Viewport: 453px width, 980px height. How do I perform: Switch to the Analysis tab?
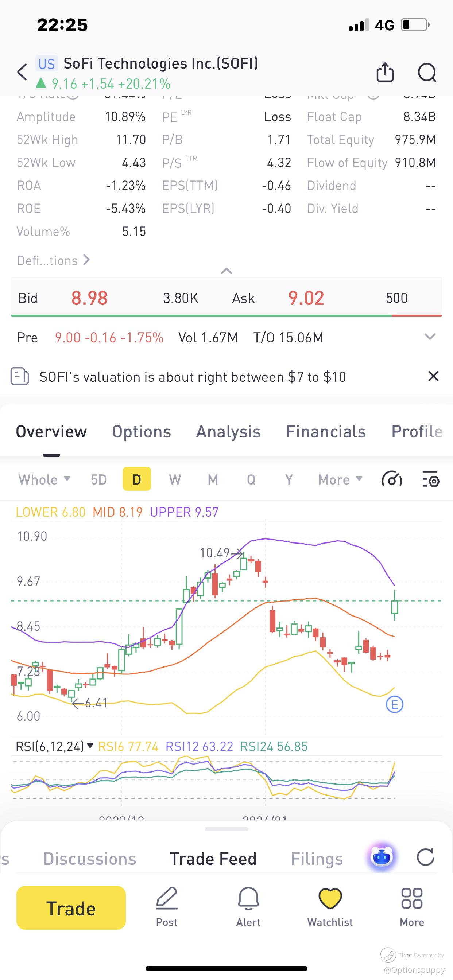[x=228, y=432]
